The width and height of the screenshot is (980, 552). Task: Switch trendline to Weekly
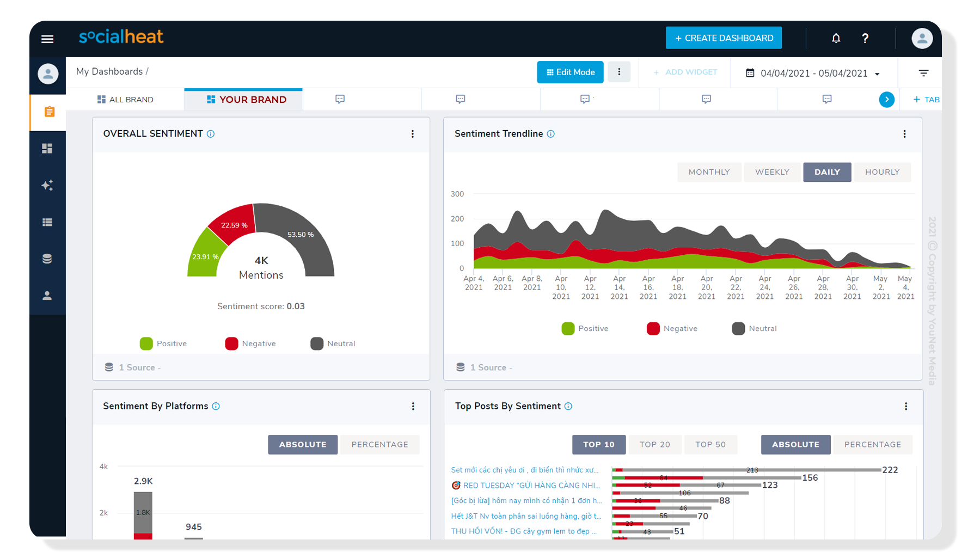[772, 172]
